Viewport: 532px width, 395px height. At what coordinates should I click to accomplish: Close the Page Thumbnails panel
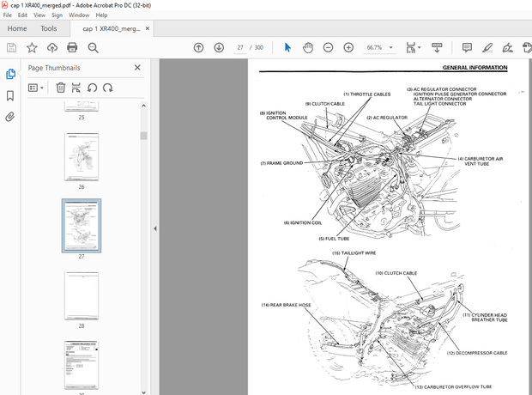(137, 68)
